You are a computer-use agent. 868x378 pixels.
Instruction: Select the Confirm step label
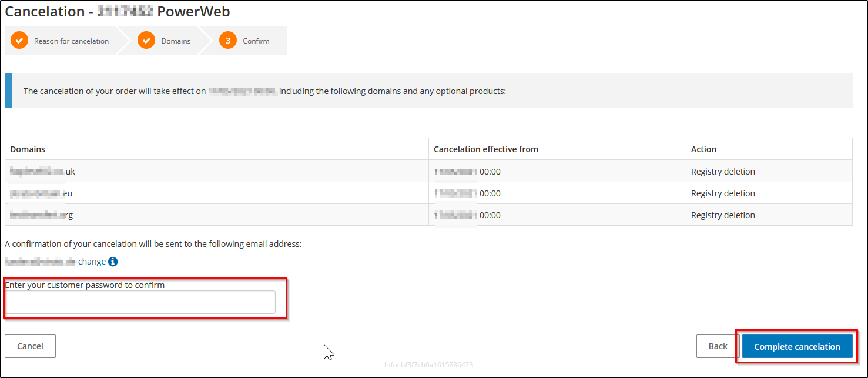256,41
